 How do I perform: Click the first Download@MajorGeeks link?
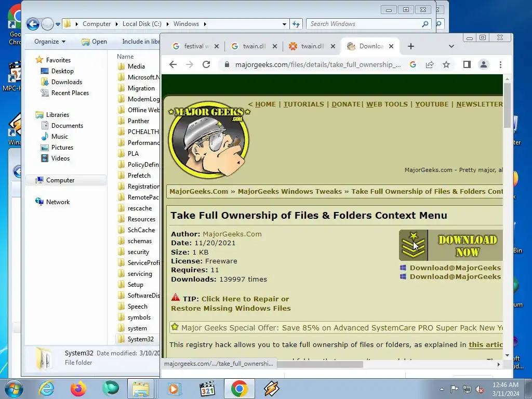tap(455, 268)
